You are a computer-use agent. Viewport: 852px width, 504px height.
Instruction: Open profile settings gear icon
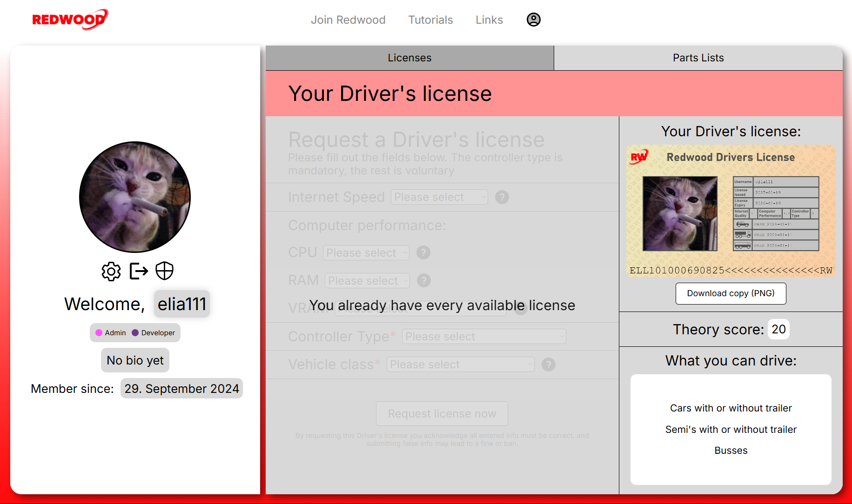coord(111,271)
